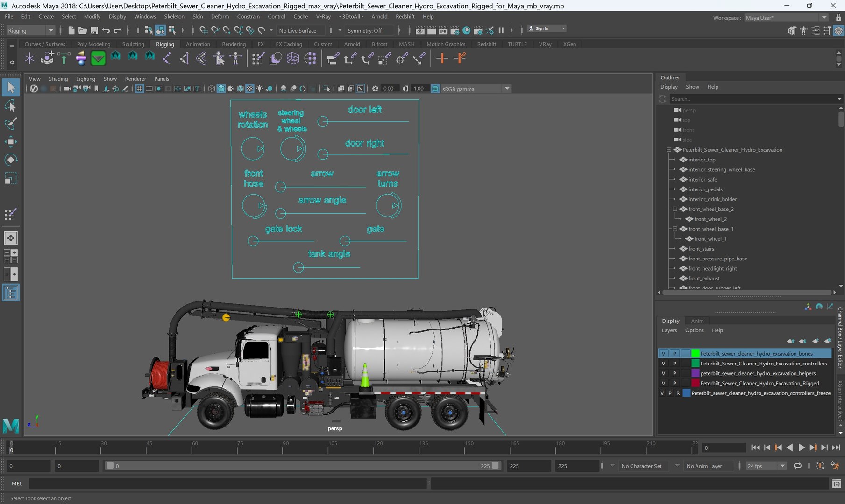Choose the Move tool in toolbox
Image resolution: width=845 pixels, height=504 pixels.
(11, 142)
